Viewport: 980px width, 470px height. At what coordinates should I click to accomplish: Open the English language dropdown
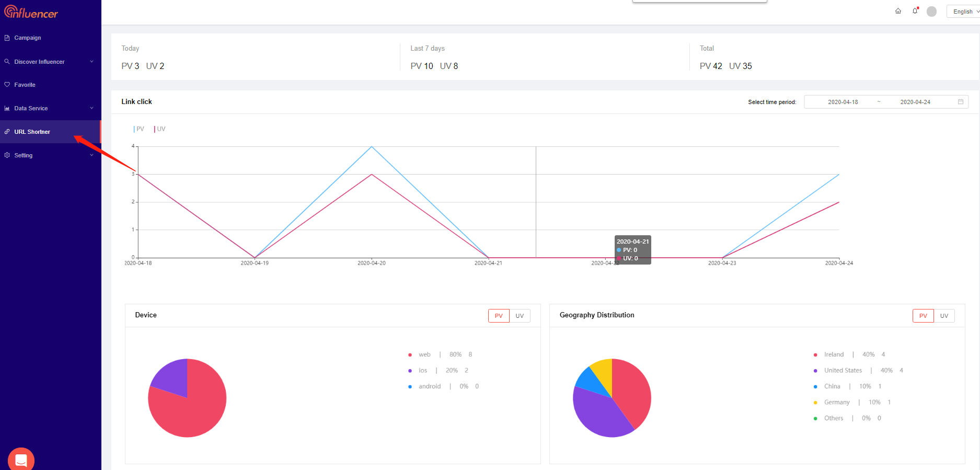tap(964, 12)
